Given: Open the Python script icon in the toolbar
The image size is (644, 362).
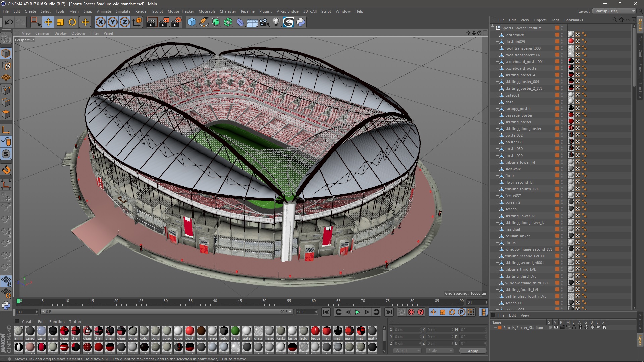Looking at the screenshot, I should coord(301,22).
